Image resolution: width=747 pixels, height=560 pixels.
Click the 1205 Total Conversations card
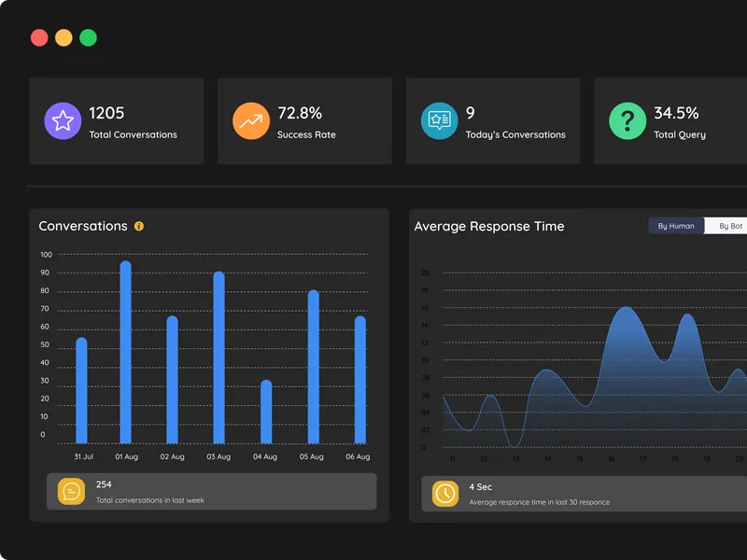[x=116, y=121]
